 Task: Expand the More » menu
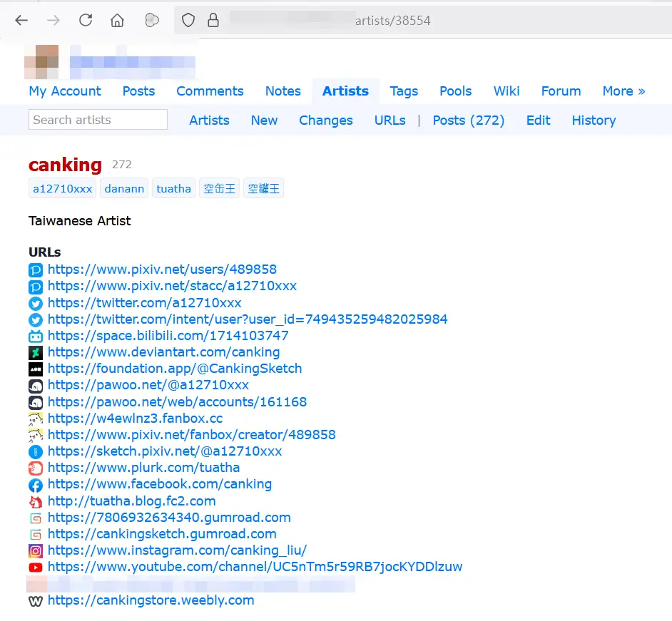coord(623,91)
